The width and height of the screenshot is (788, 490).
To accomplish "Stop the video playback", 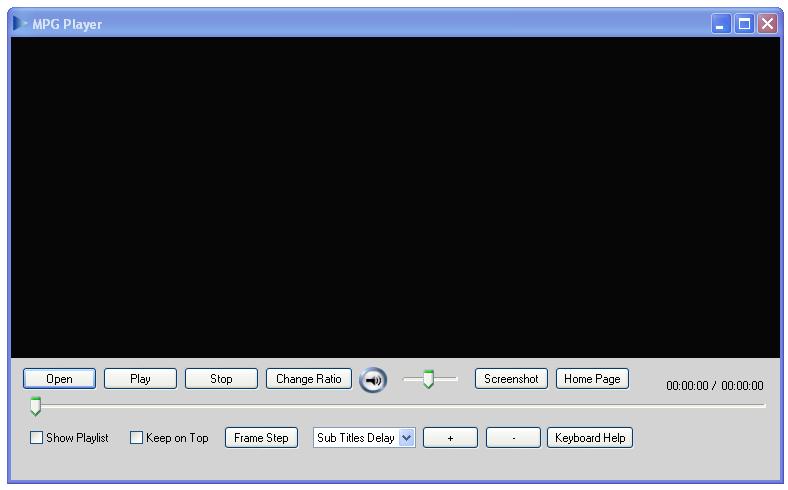I will (x=221, y=379).
